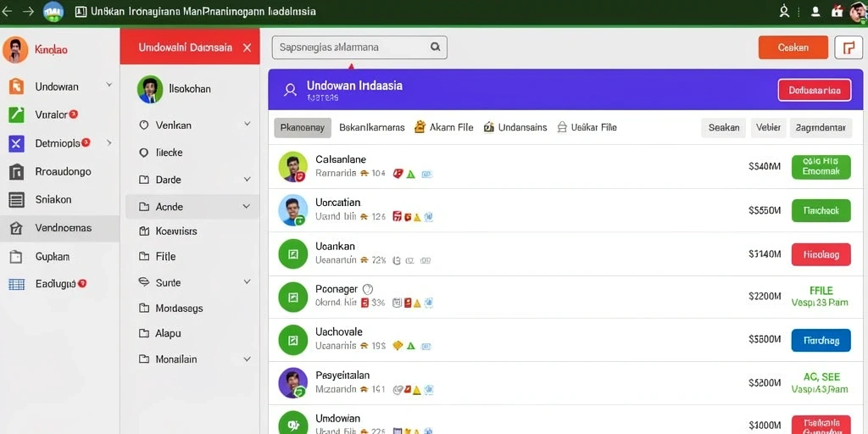The height and width of the screenshot is (434, 868).
Task: Expand the Monailain folder chevron
Action: coord(247,359)
